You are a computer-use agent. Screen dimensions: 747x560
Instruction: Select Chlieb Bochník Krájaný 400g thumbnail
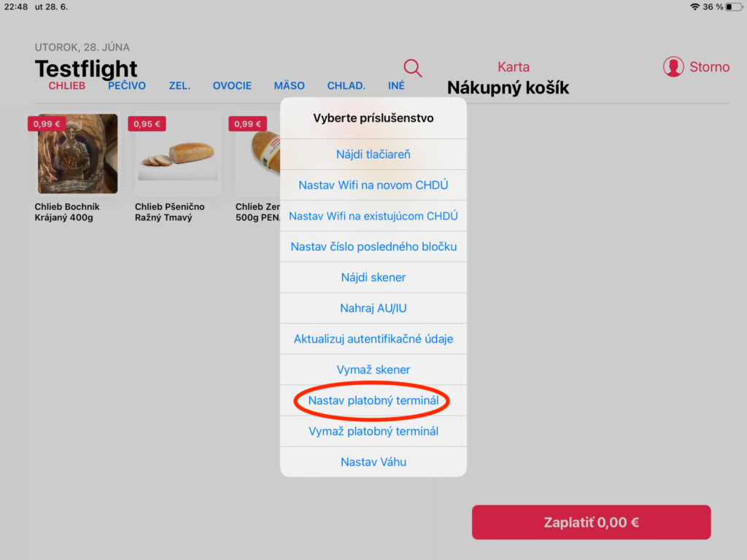tap(77, 154)
